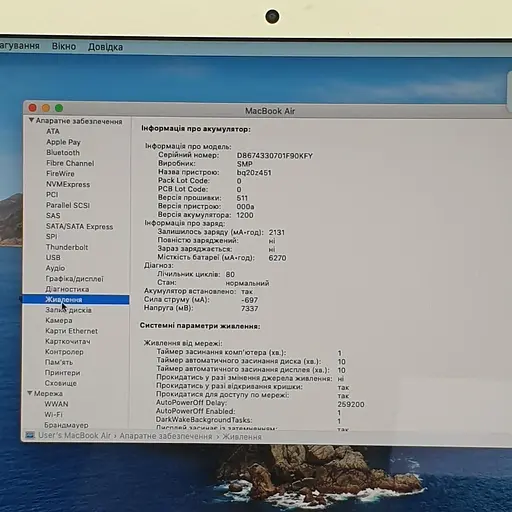
Task: Collapse the Мережа section triangle
Action: (x=30, y=393)
